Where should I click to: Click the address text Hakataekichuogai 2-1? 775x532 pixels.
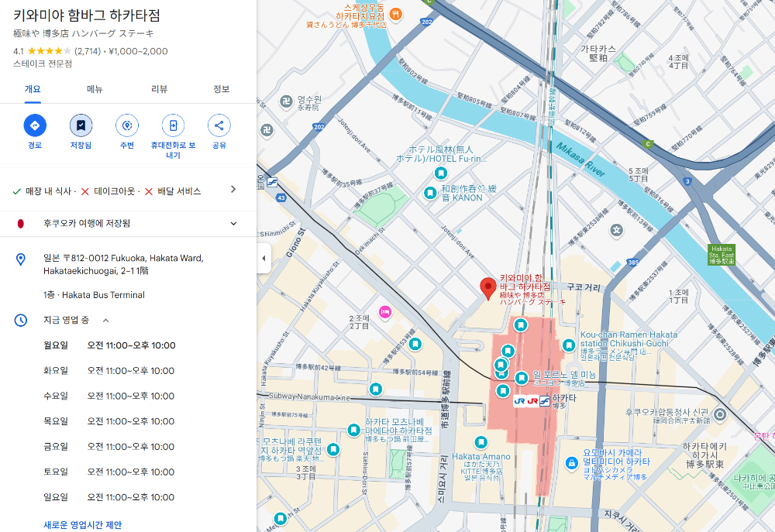click(x=123, y=264)
